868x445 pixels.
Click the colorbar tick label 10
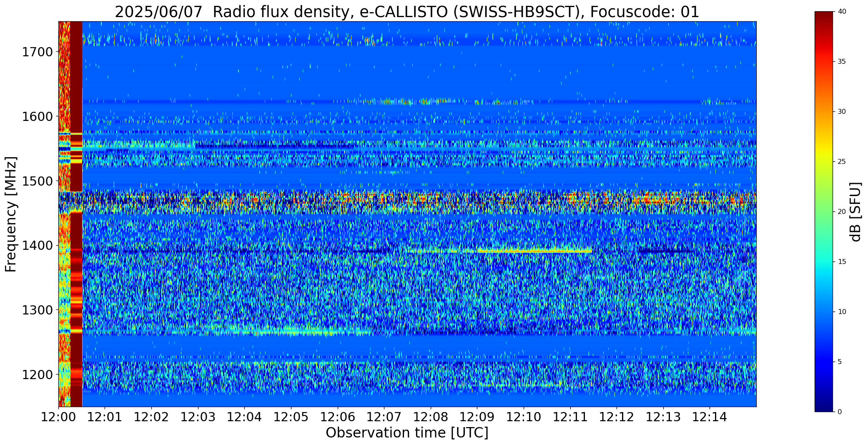click(x=842, y=312)
